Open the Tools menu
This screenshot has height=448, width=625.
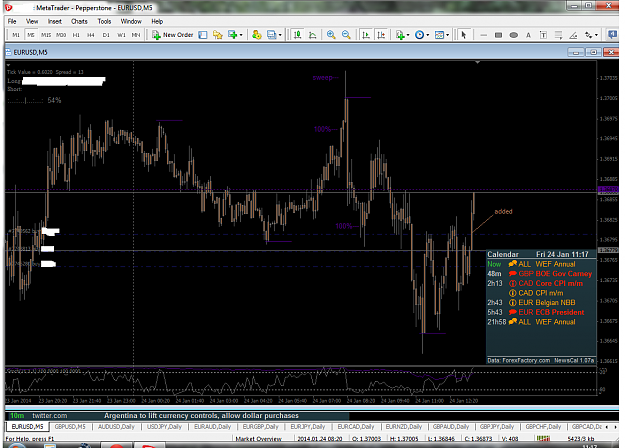(104, 22)
